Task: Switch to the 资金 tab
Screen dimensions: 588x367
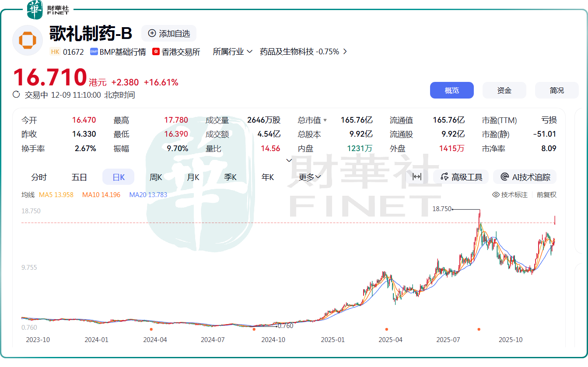Action: (x=504, y=90)
